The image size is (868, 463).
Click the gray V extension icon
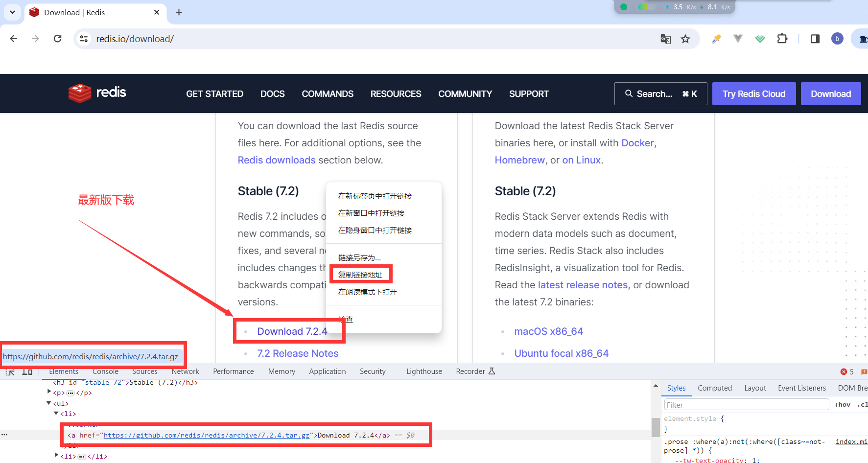pos(738,39)
